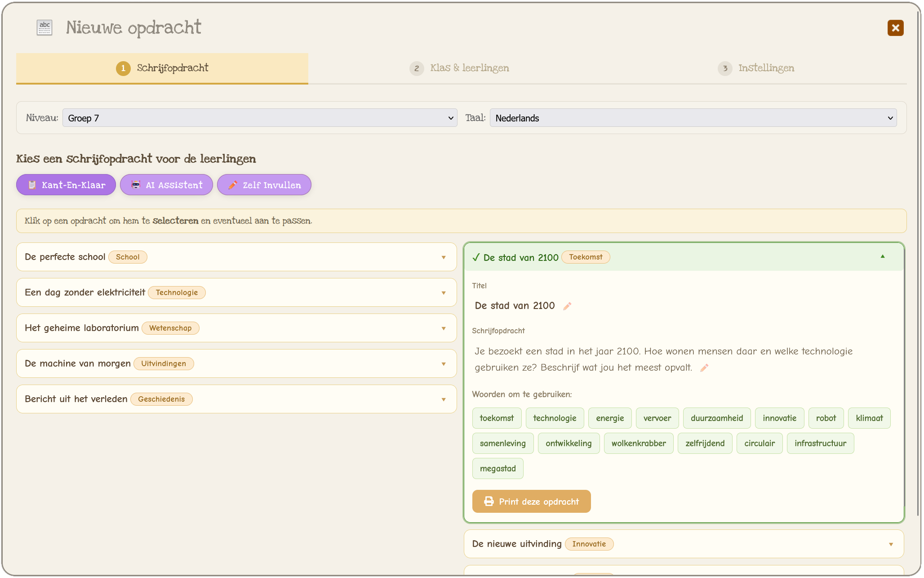The image size is (924, 578).
Task: Click the pencil icon on Zelf Invullen
Action: click(233, 185)
